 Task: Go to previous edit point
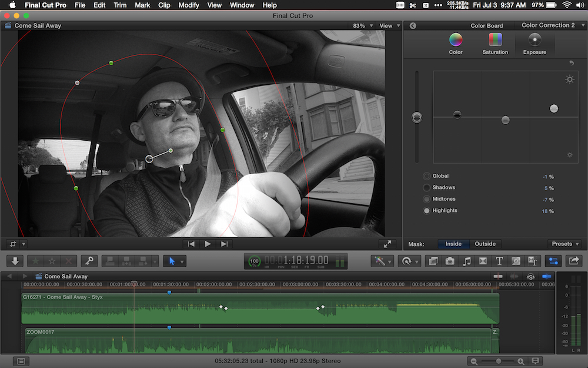point(191,244)
